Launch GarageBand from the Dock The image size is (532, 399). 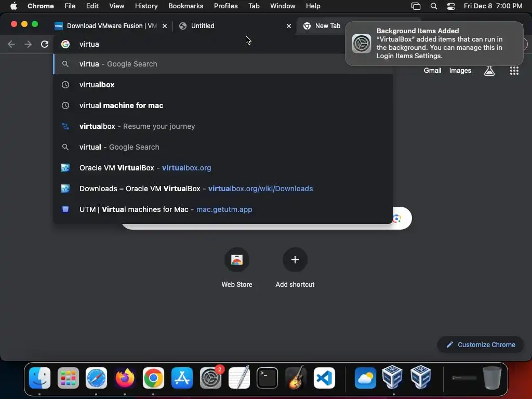(x=296, y=378)
